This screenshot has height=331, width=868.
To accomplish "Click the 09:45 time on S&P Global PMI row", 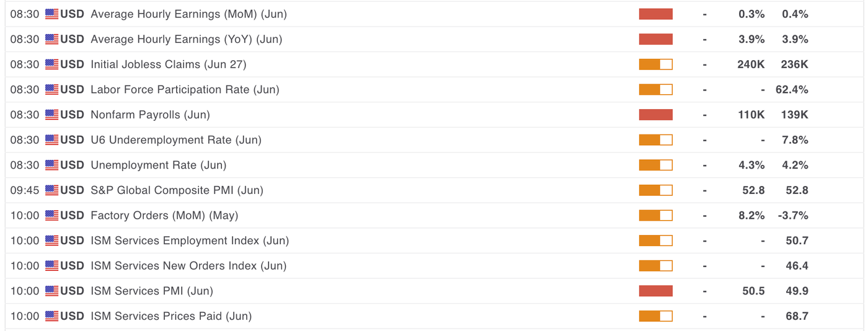I will click(x=25, y=190).
